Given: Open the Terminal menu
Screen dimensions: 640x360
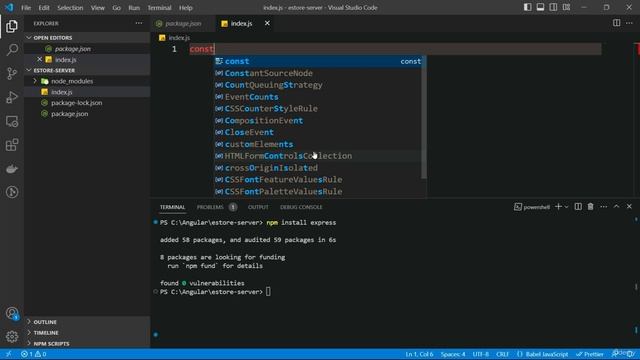Looking at the screenshot, I should tap(159, 8).
